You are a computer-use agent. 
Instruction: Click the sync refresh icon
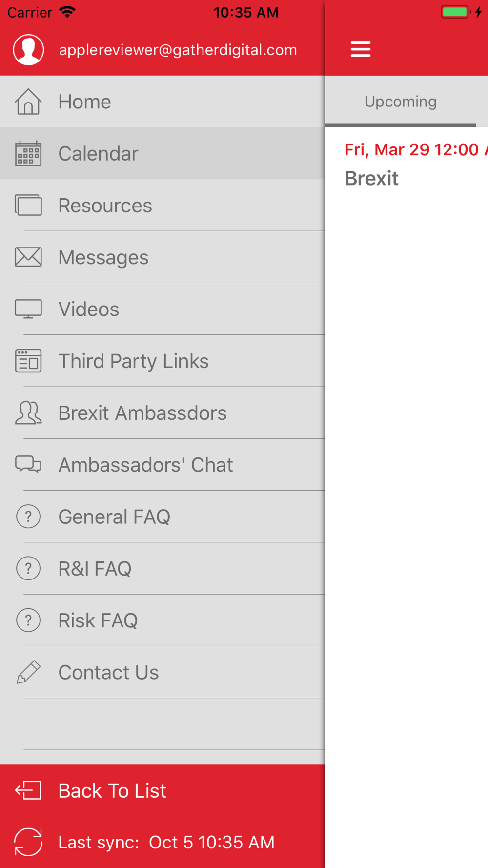coord(28,842)
